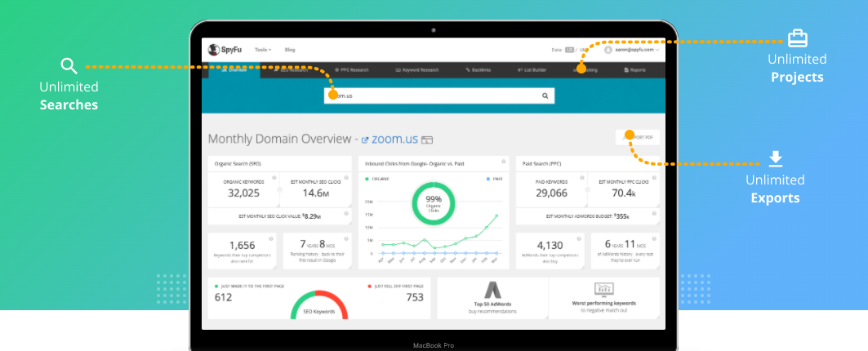868x351 pixels.
Task: Open the List Builder tab
Action: click(532, 70)
